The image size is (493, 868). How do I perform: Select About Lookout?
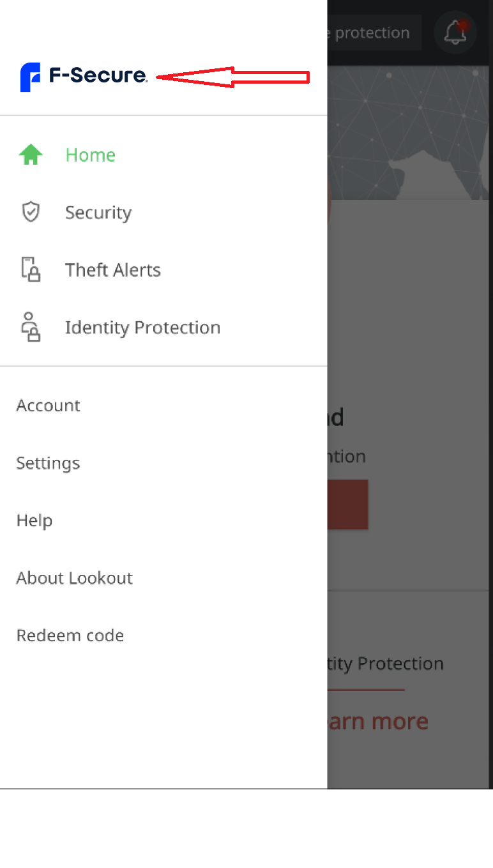pos(75,578)
